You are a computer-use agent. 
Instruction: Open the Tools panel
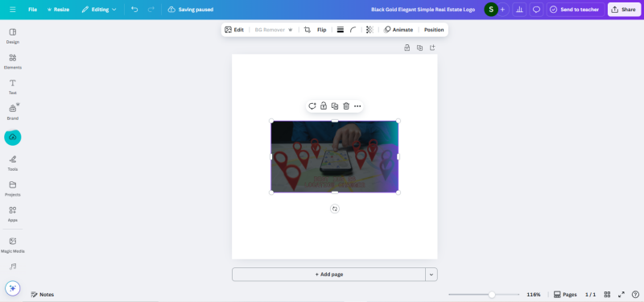13,163
